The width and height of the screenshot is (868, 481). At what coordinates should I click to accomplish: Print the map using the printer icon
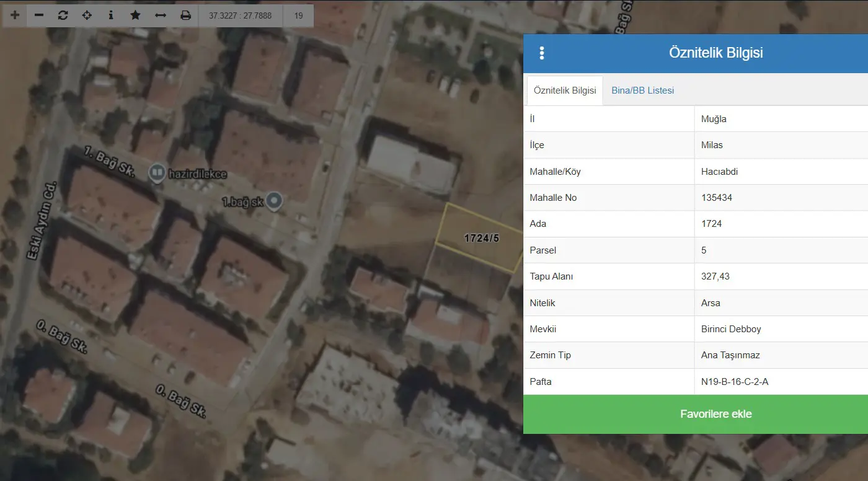click(185, 15)
